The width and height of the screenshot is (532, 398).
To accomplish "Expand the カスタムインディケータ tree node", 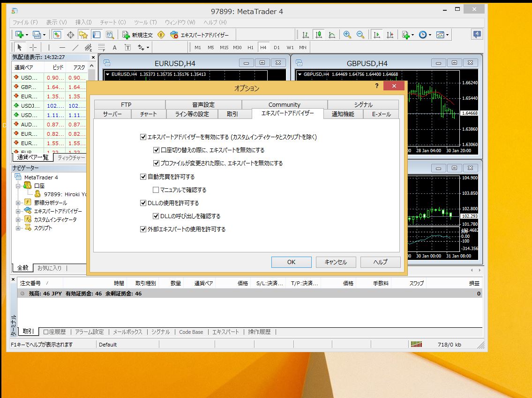I will (18, 220).
